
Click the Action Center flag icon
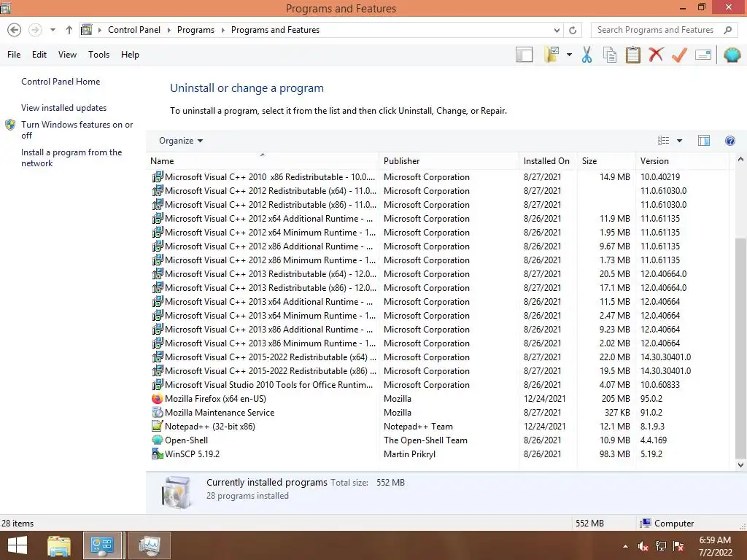click(x=678, y=546)
